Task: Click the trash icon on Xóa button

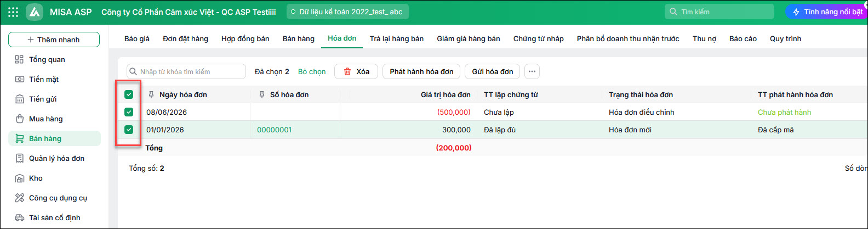Action: [x=347, y=71]
